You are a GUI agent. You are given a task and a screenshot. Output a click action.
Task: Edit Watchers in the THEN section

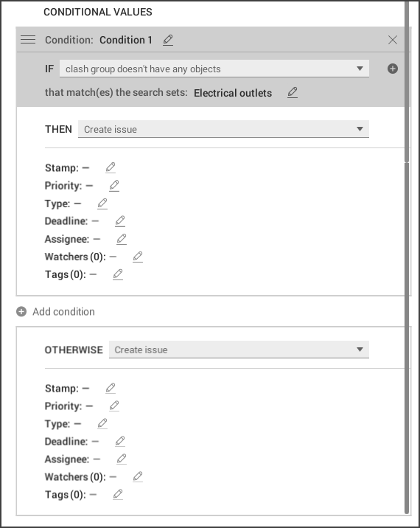[x=137, y=257]
